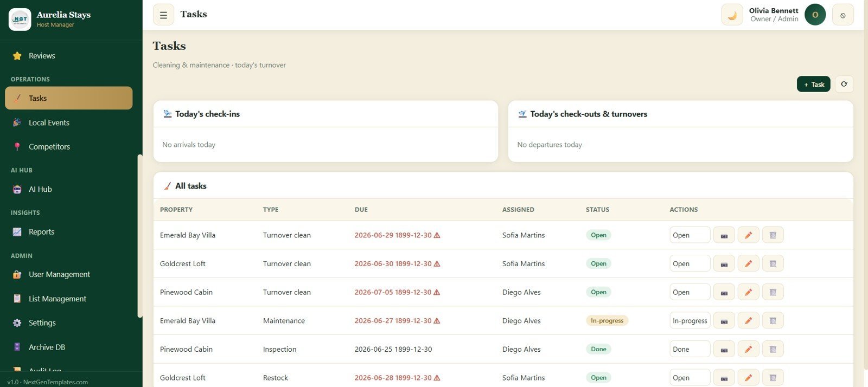868x387 pixels.
Task: Click due date 2026-06-29 1899-12-30
Action: [x=393, y=235]
